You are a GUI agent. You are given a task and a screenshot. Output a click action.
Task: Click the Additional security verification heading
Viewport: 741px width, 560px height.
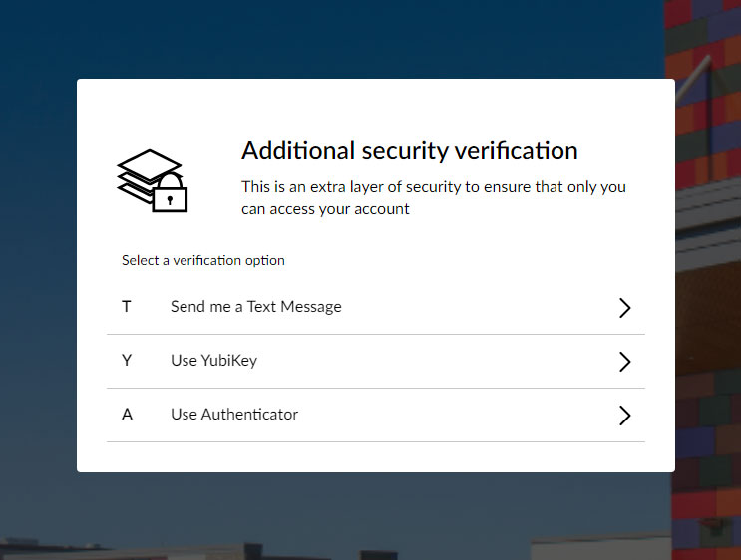click(x=410, y=151)
